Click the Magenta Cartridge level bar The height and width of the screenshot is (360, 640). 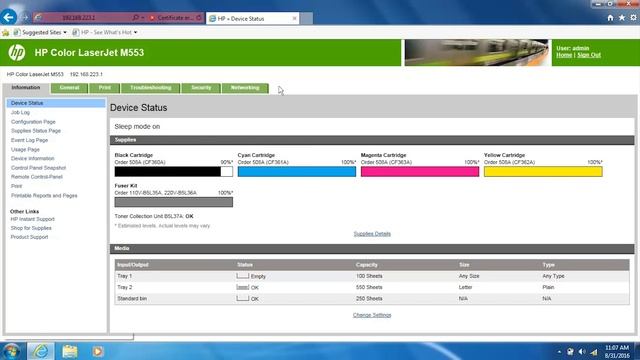pyautogui.click(x=420, y=171)
